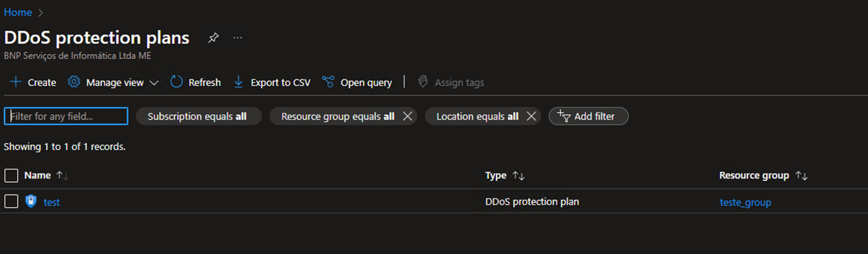Viewport: 868px width, 254px height.
Task: Click the Open query graph icon
Action: point(328,82)
